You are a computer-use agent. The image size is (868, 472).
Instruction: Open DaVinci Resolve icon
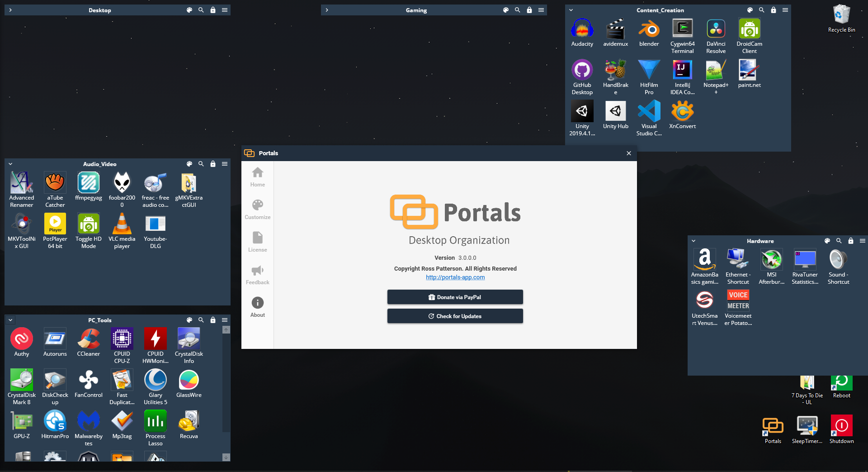click(716, 36)
